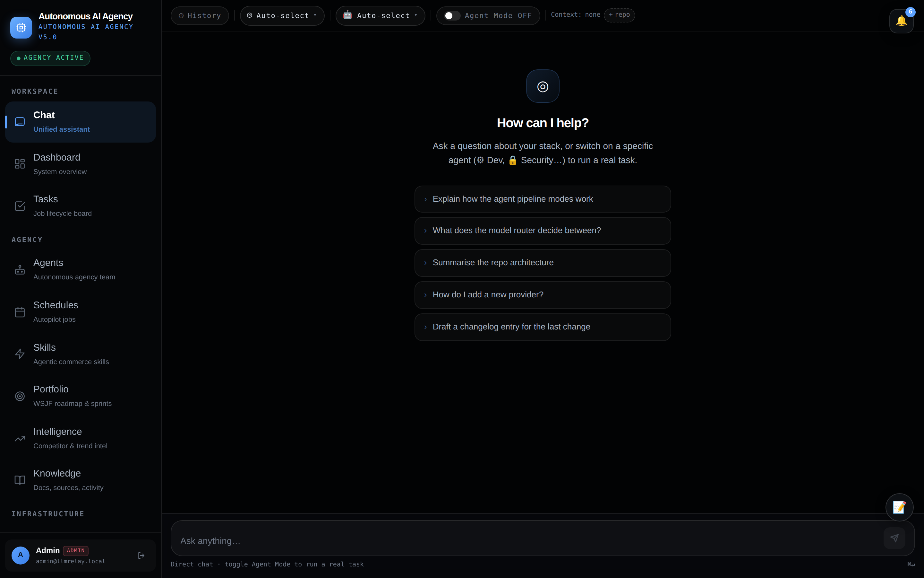Click the Knowledge open book icon
The height and width of the screenshot is (578, 924).
(x=20, y=480)
